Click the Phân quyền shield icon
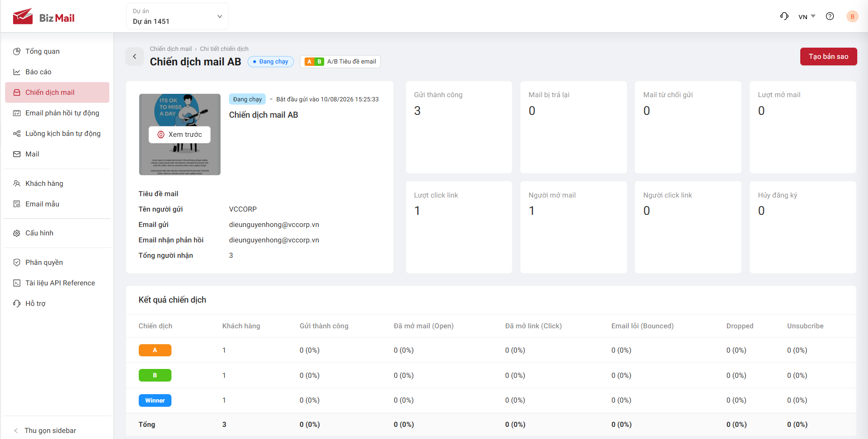Viewport: 868px width, 439px height. pos(17,262)
